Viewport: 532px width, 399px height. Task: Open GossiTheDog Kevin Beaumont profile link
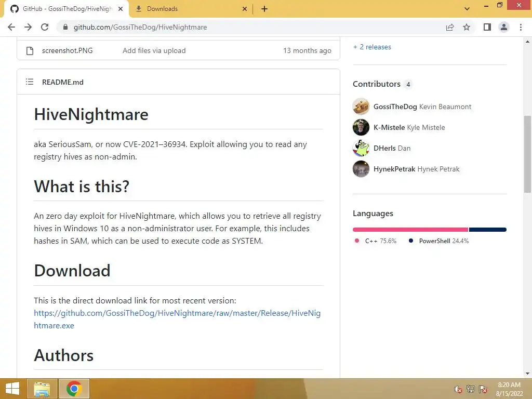[x=422, y=107]
